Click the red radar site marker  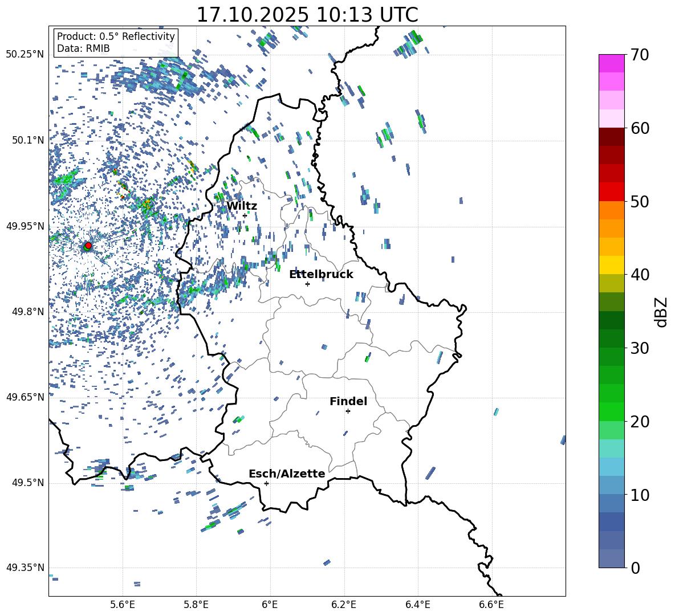[x=88, y=246]
